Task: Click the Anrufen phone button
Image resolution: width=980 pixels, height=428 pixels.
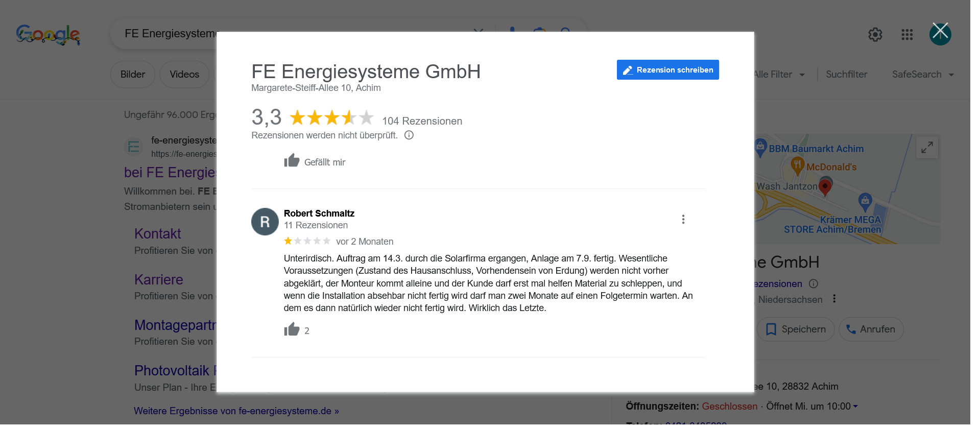Action: click(871, 329)
